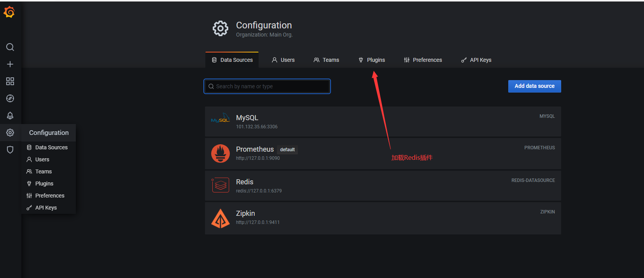Screen dimensions: 644x278
Task: Click the Grafana logo home icon
Action: pyautogui.click(x=9, y=12)
